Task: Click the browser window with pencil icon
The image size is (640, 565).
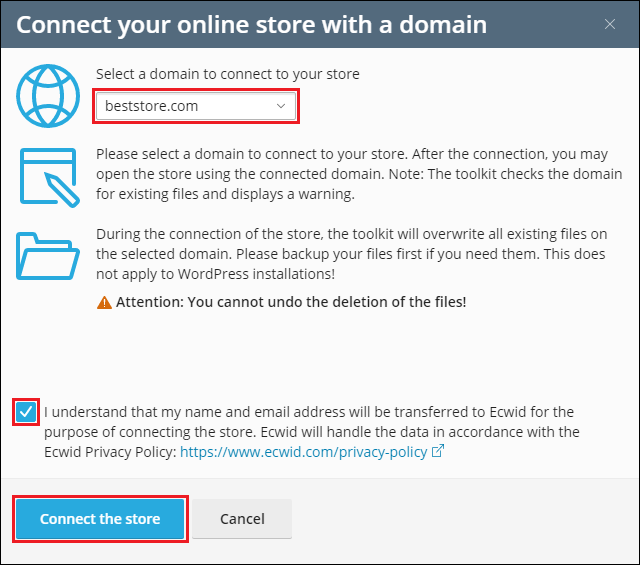Action: (x=47, y=176)
